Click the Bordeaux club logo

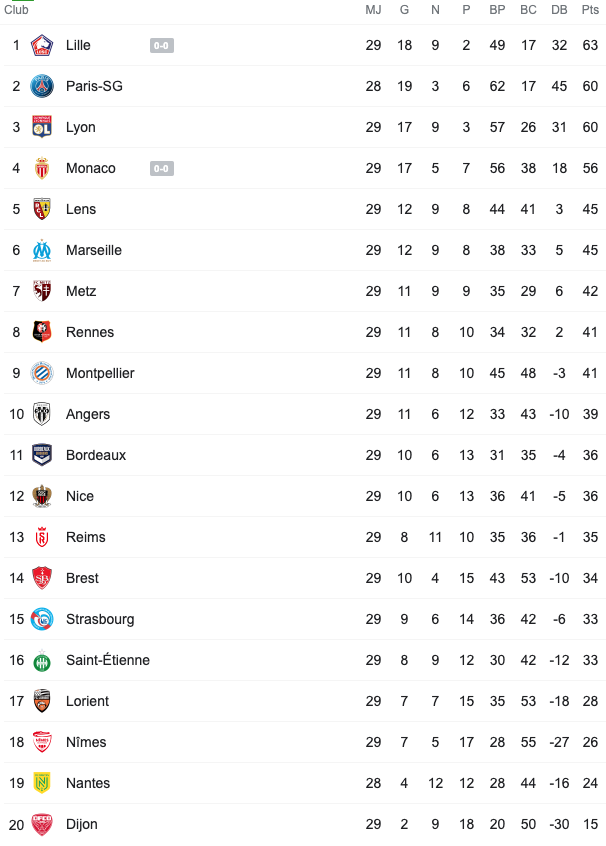tap(42, 455)
